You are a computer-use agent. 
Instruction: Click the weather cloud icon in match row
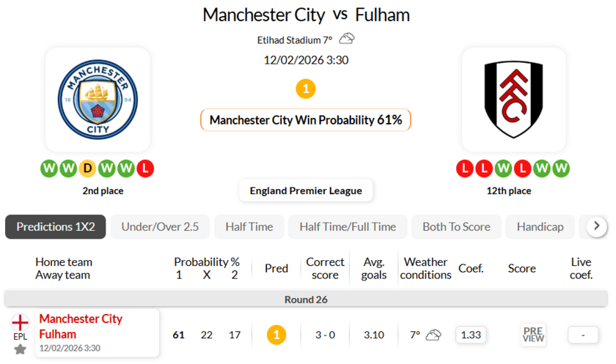click(x=433, y=335)
